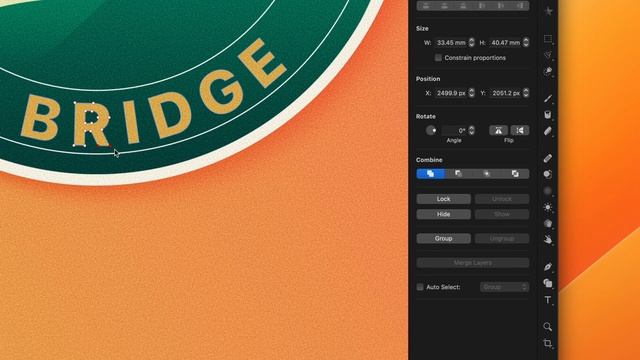Select the Paint brush tool

pos(548,98)
